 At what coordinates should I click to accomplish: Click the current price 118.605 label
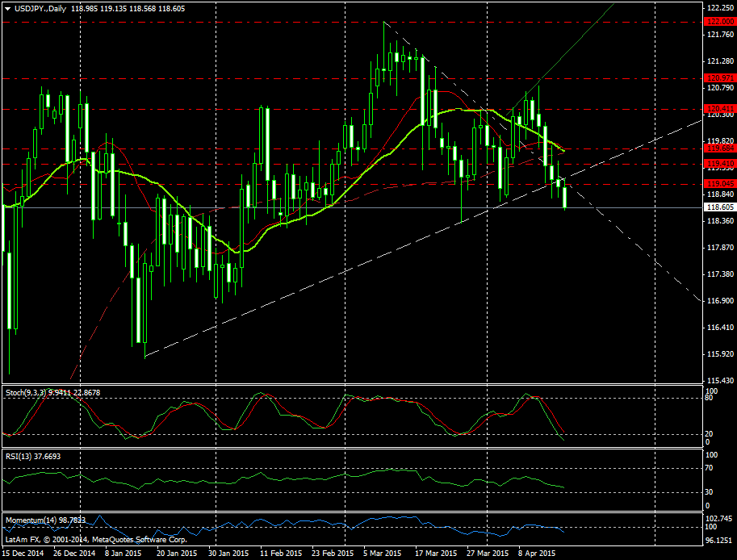click(718, 207)
